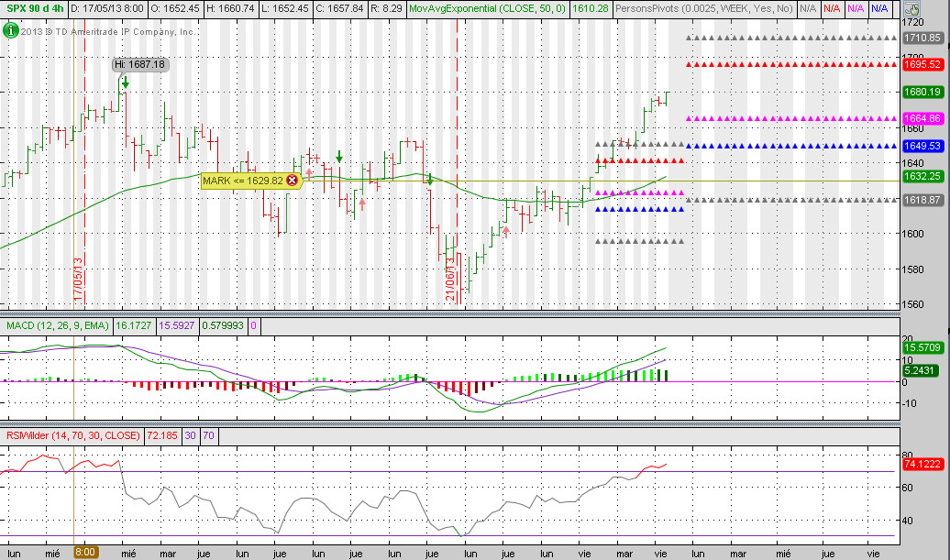Click the date field D: 17/05/13 8:00
Screen dimensions: 950x560
107,8
